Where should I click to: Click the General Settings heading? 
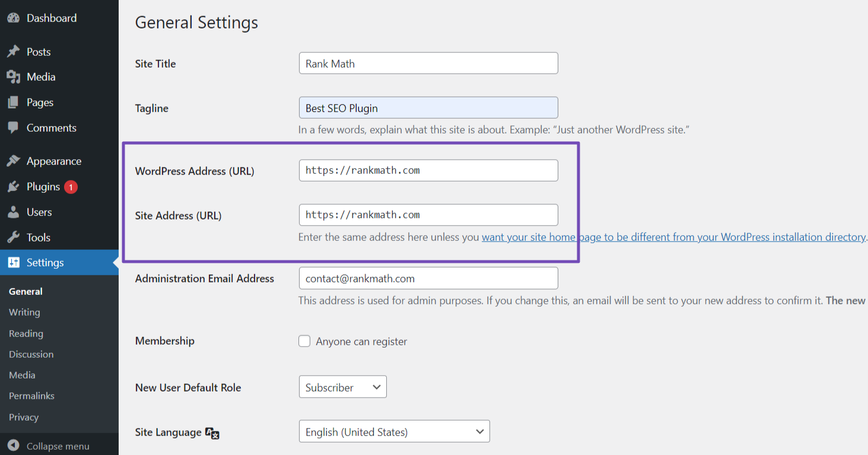click(x=196, y=23)
